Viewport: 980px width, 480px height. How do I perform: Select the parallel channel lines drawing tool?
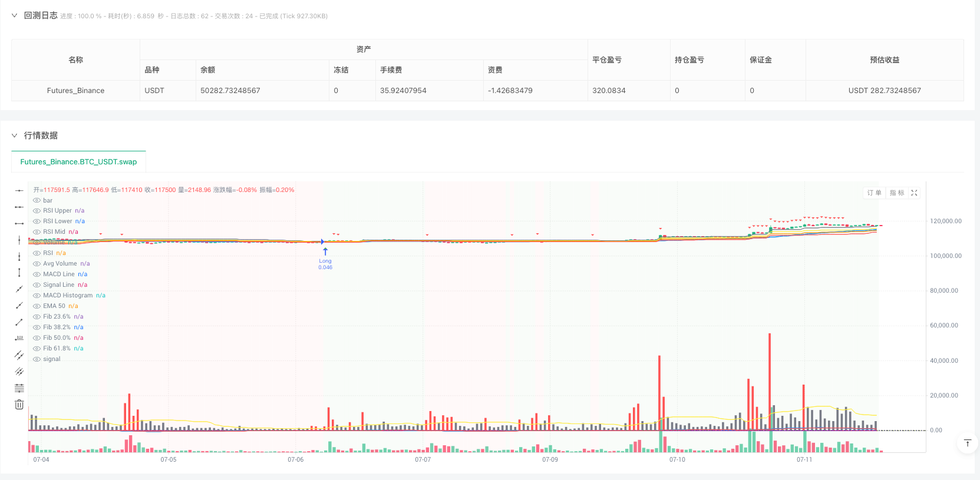[19, 355]
